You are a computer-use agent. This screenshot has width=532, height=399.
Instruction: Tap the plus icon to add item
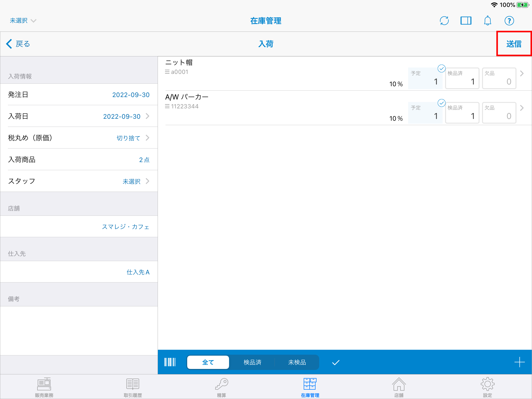(x=519, y=362)
